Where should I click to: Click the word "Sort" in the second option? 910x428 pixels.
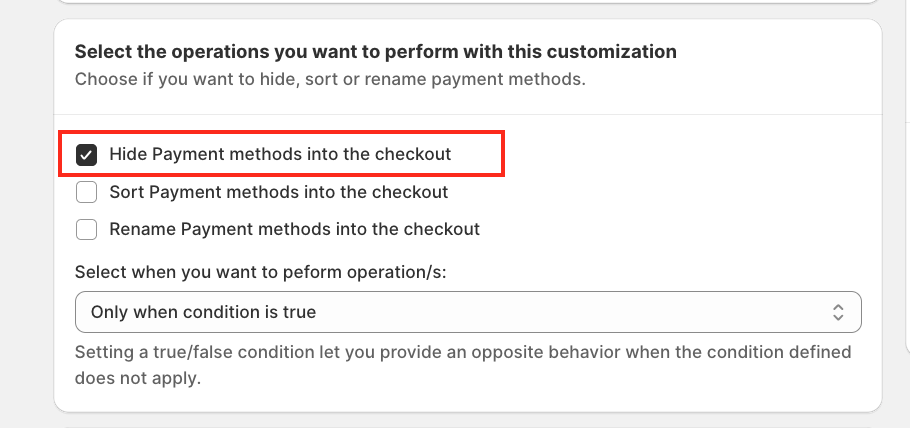[x=127, y=192]
